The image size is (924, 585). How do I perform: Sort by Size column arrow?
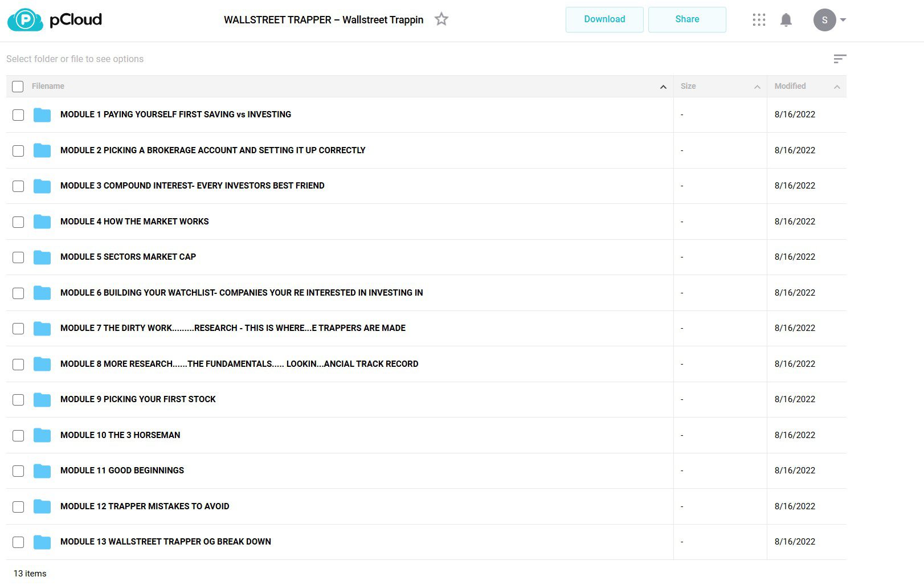[757, 87]
